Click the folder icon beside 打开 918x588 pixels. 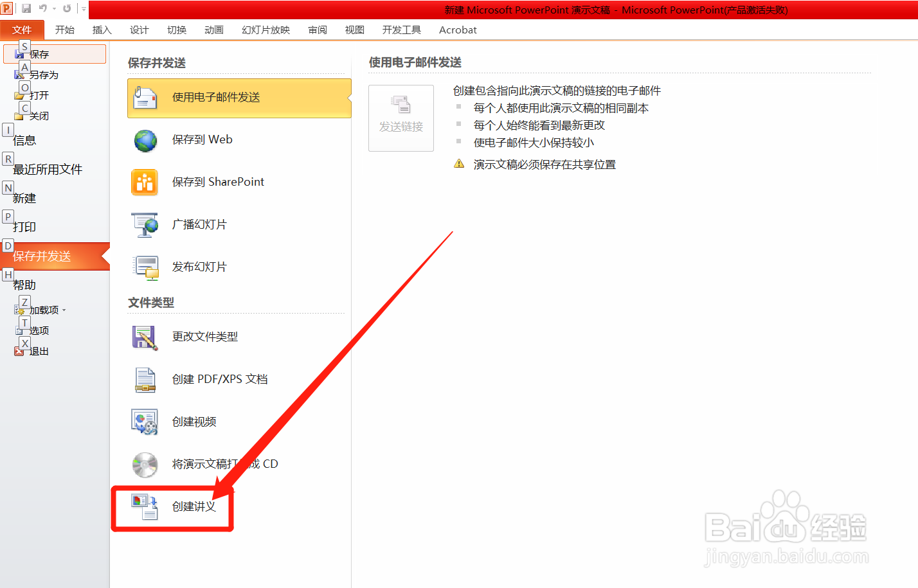pyautogui.click(x=19, y=96)
